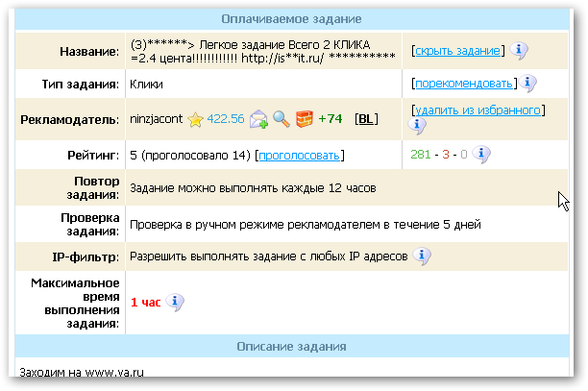Click the advertiser rating value 422.56
Screen dimensions: 588x391
click(225, 119)
